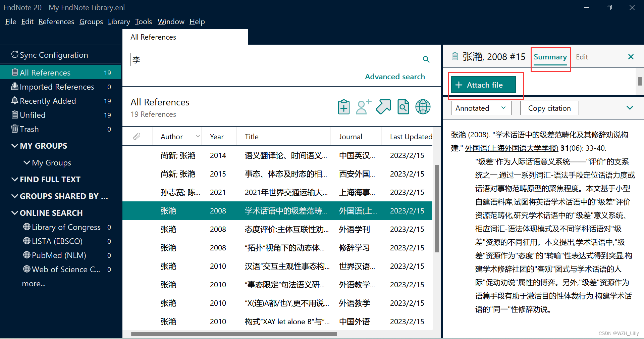Expand the citation panel chevron
Viewport: 644px width, 339px height.
coord(630,108)
